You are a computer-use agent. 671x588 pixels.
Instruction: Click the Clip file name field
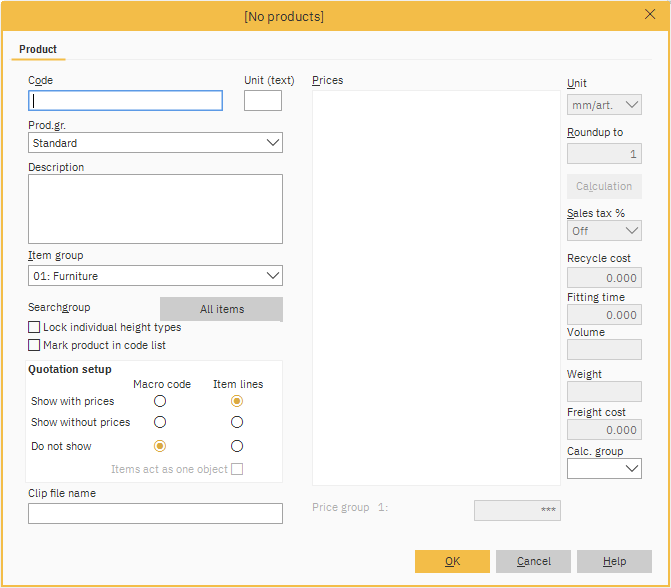click(155, 513)
